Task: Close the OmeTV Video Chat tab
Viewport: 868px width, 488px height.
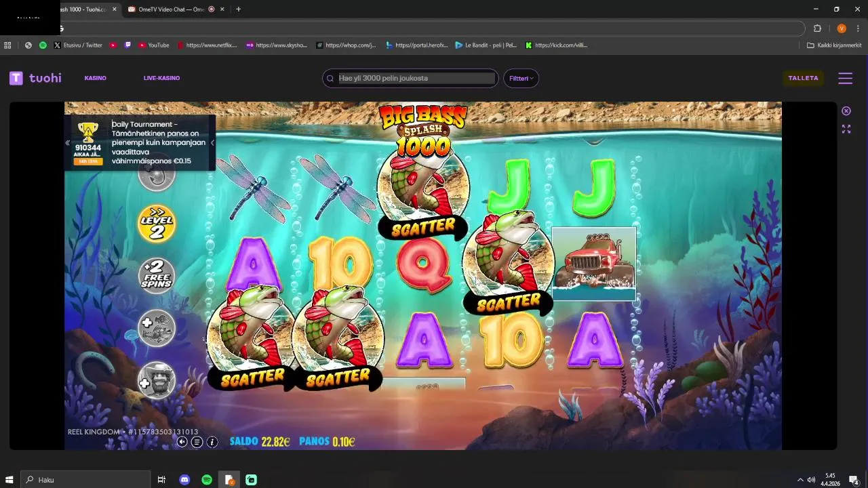Action: coord(224,9)
